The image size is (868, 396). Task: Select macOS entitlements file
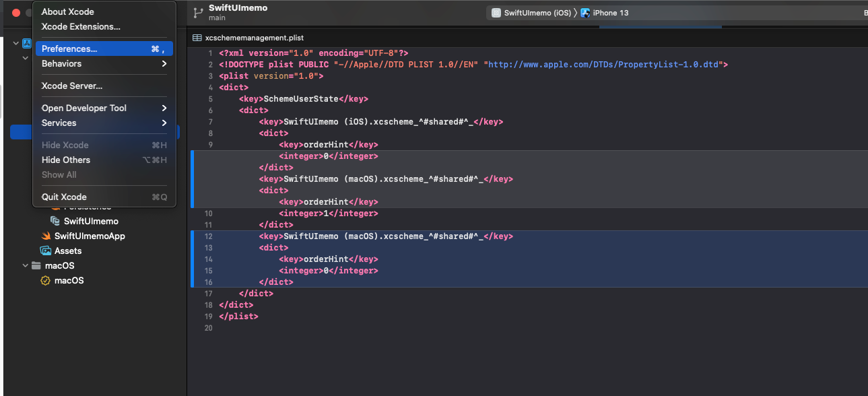pos(69,280)
